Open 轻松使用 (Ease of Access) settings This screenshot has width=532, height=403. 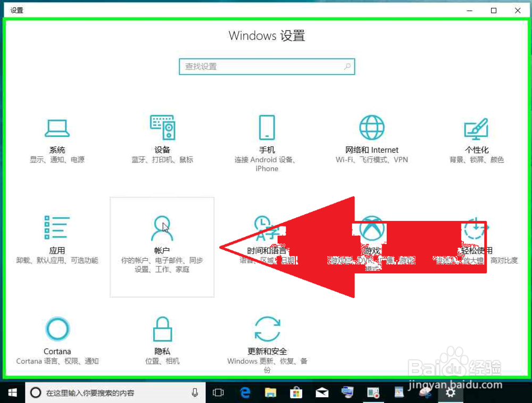click(x=477, y=241)
